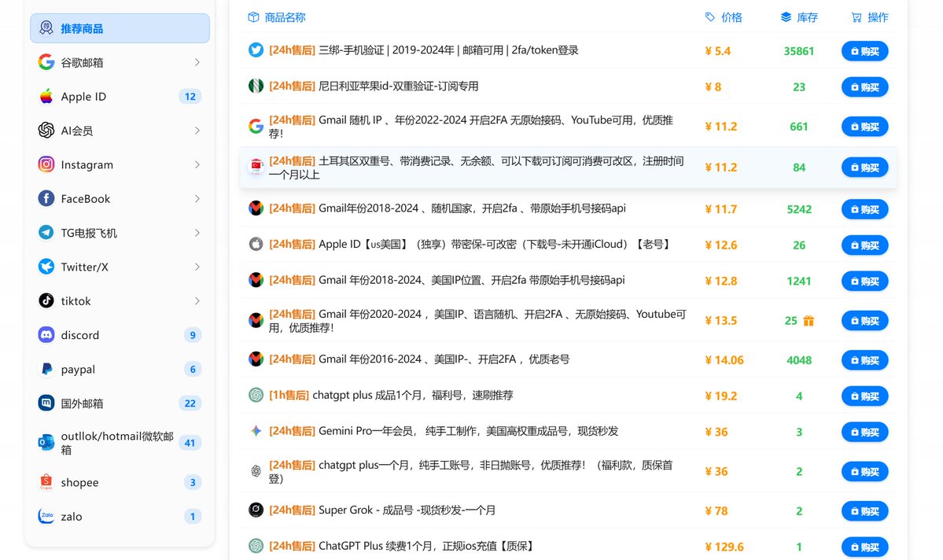Expand the TG电报飞机 category chevron
943x560 pixels.
(197, 232)
